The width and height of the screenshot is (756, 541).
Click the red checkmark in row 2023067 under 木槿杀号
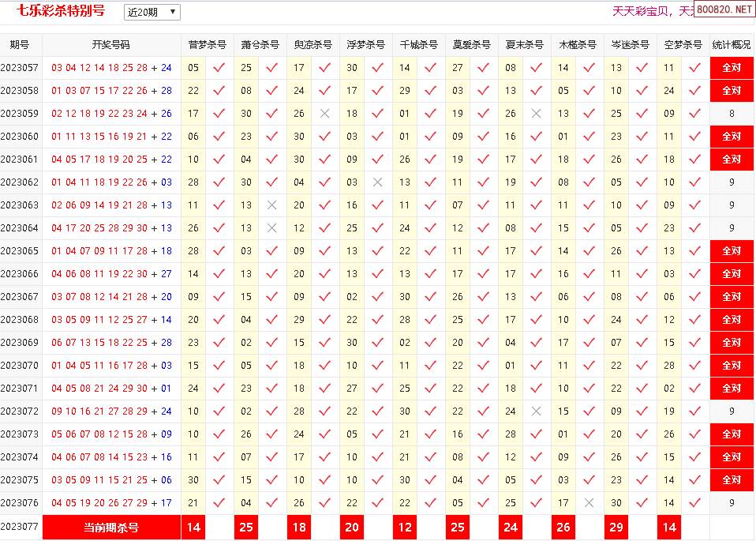589,297
